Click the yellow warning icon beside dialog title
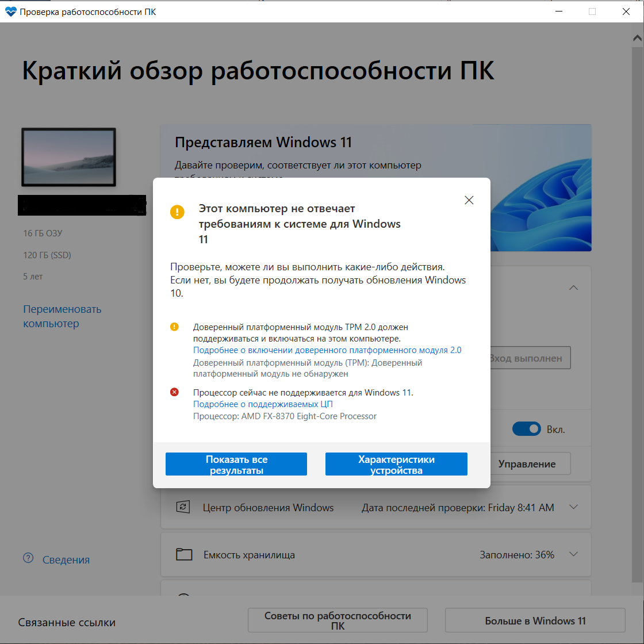Screen dimensions: 644x644 (x=177, y=212)
